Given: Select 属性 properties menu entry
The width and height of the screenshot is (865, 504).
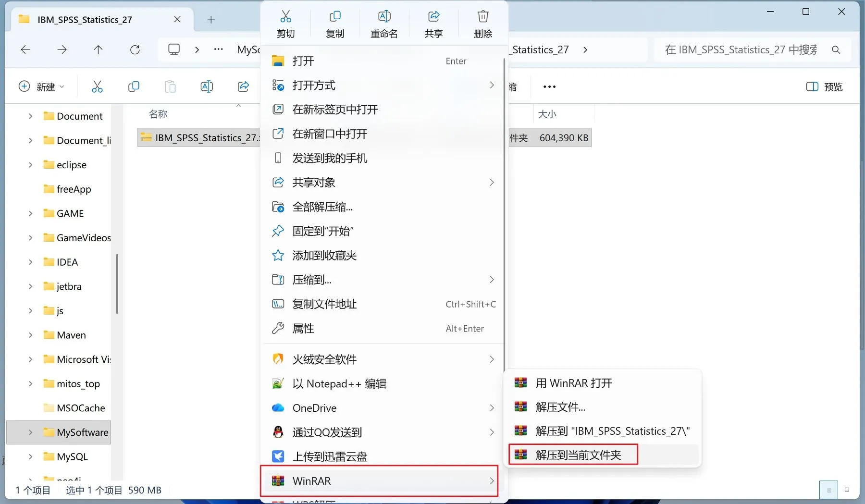Looking at the screenshot, I should click(x=383, y=329).
